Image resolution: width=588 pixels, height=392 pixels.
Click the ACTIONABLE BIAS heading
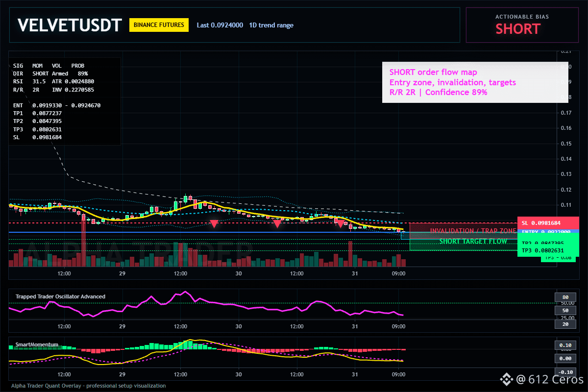pyautogui.click(x=522, y=17)
